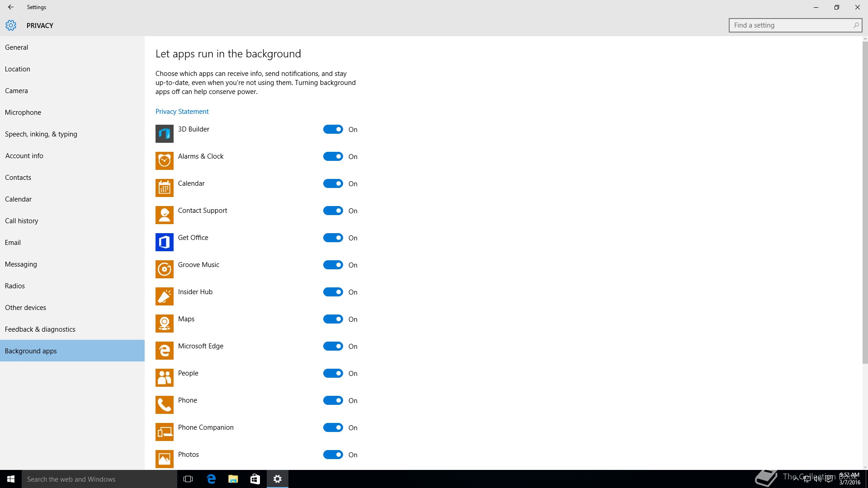Disable Calendar background app switch
Image resolution: width=868 pixels, height=488 pixels.
pos(333,183)
